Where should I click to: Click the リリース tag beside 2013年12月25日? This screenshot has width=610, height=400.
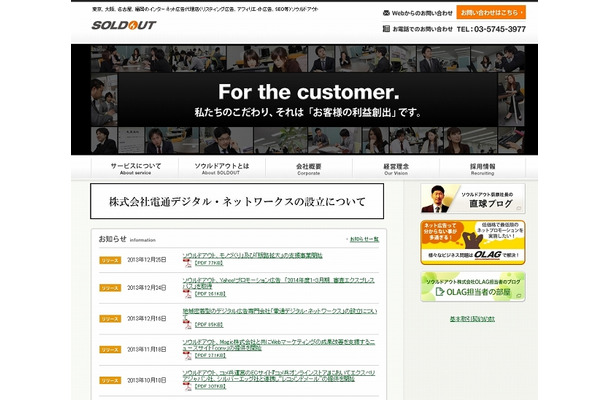(x=110, y=260)
